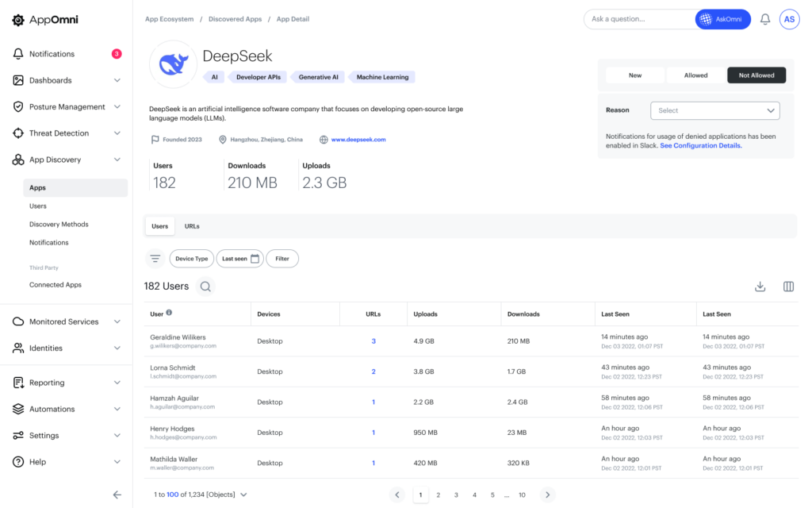
Task: Open the AS user avatar menu
Action: click(x=789, y=19)
